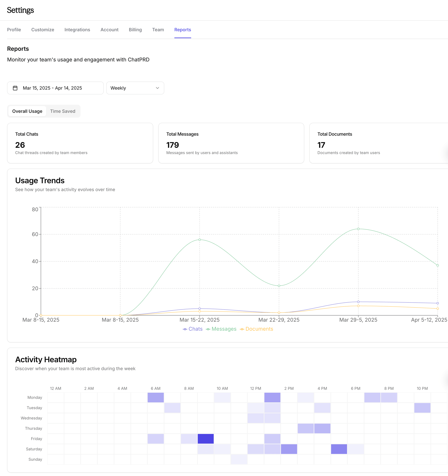Toggle the Chats legend item

point(193,329)
